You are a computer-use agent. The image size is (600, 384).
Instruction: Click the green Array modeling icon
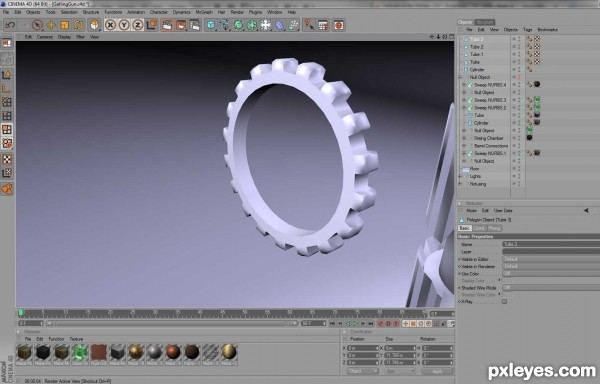[x=252, y=25]
